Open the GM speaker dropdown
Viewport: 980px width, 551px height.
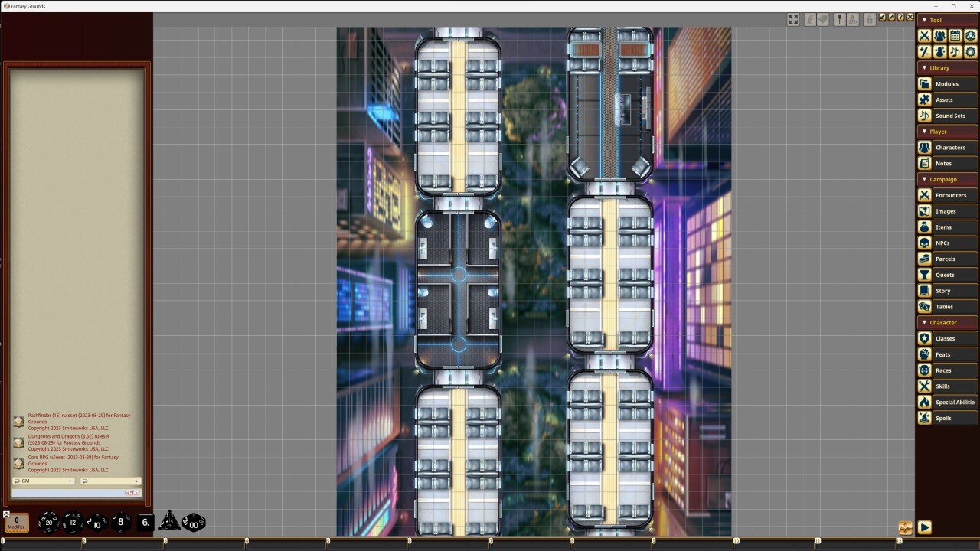tap(42, 481)
